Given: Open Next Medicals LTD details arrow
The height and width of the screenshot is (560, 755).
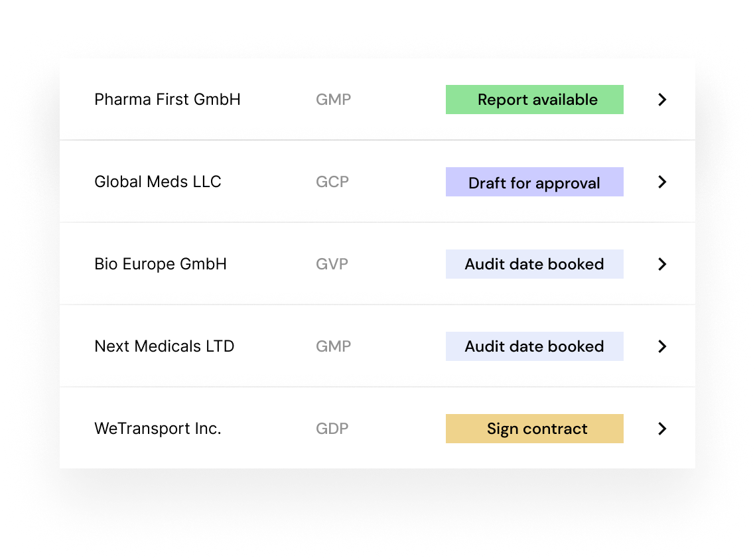Looking at the screenshot, I should (x=662, y=346).
